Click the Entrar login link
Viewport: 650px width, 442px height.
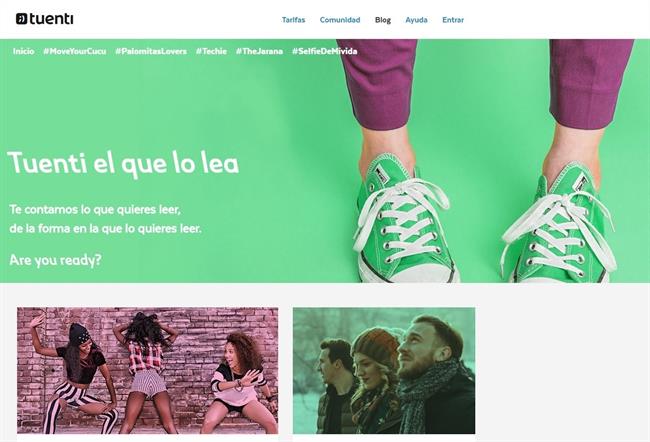click(453, 20)
